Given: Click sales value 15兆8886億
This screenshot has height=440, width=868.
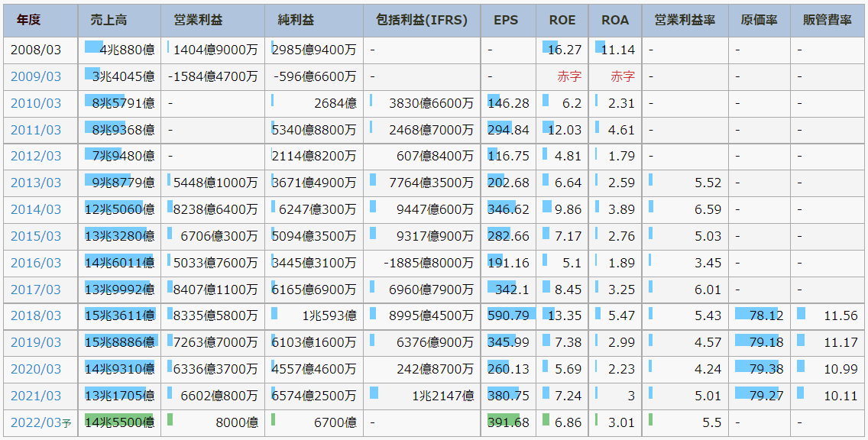Looking at the screenshot, I should coord(120,342).
